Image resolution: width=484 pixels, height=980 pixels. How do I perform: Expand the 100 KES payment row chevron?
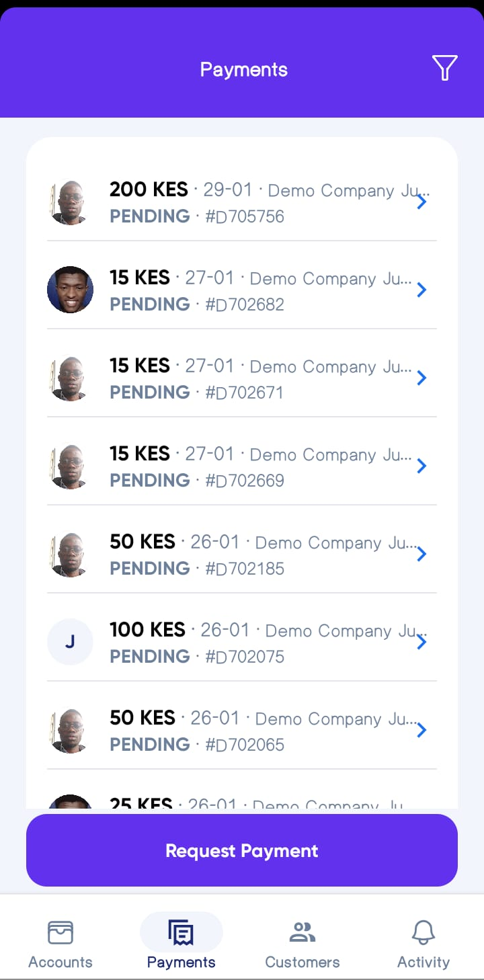tap(421, 642)
